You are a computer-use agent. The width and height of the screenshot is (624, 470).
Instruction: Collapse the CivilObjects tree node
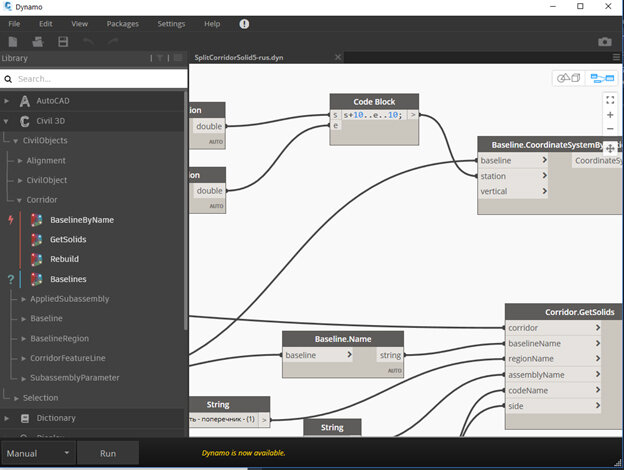(x=16, y=141)
